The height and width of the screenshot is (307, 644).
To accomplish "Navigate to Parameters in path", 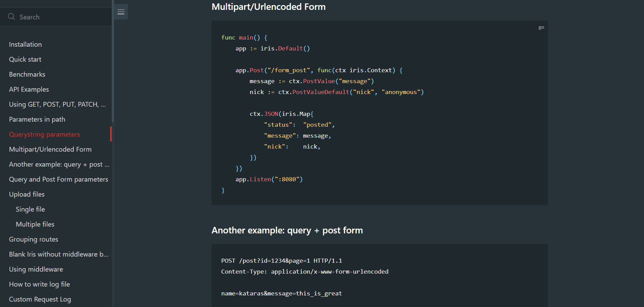I will pyautogui.click(x=37, y=119).
